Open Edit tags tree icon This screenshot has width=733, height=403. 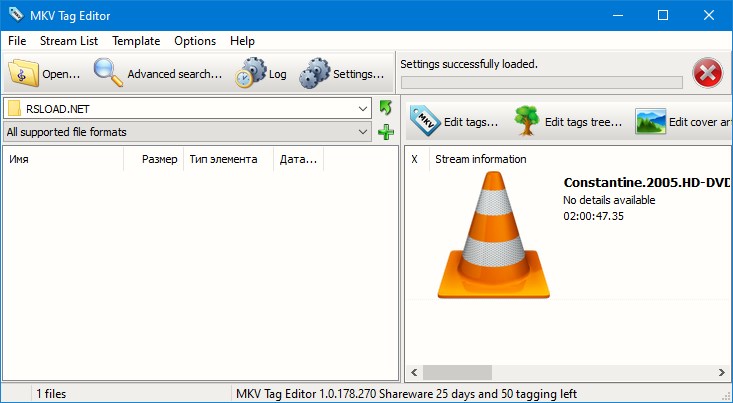[527, 121]
